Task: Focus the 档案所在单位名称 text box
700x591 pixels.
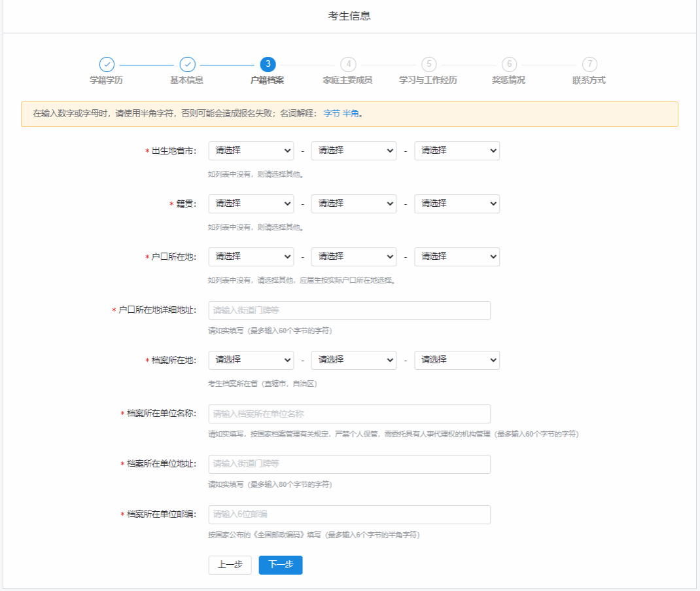Action: click(349, 414)
